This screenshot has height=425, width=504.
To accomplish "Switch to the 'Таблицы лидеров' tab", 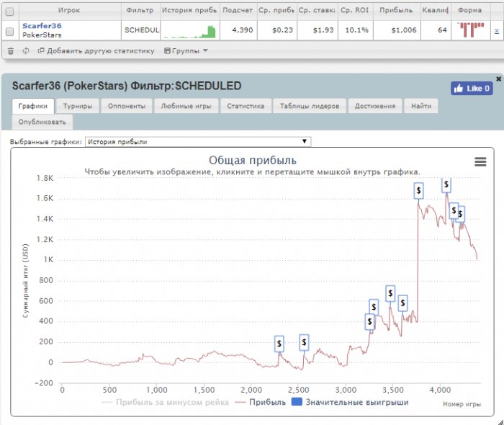I will click(310, 106).
